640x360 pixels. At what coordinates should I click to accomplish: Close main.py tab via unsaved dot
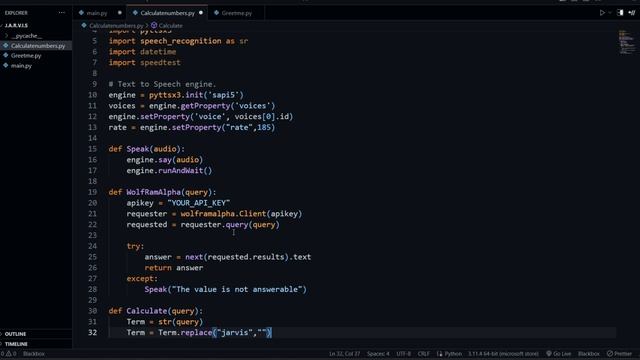point(120,13)
